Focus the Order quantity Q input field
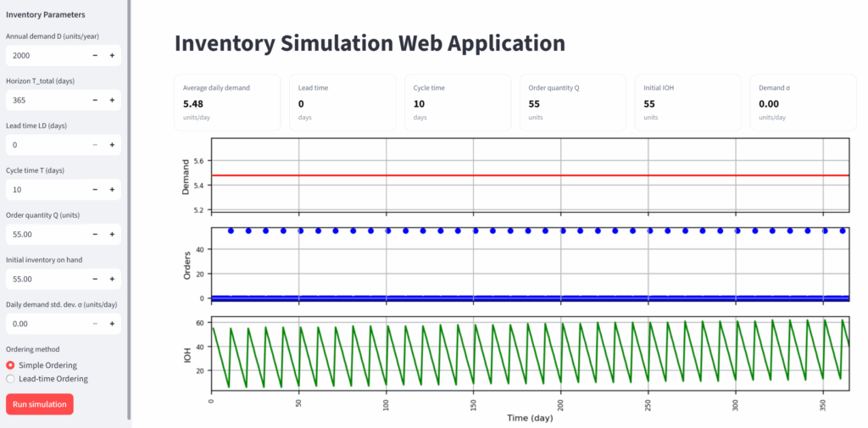 (x=47, y=234)
